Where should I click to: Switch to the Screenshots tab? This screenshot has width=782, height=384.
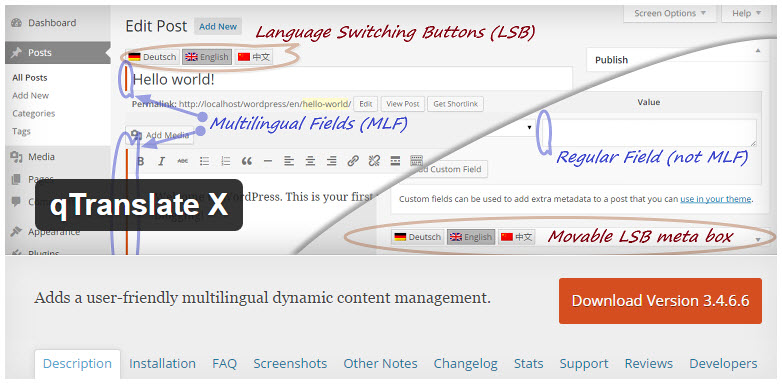[290, 364]
